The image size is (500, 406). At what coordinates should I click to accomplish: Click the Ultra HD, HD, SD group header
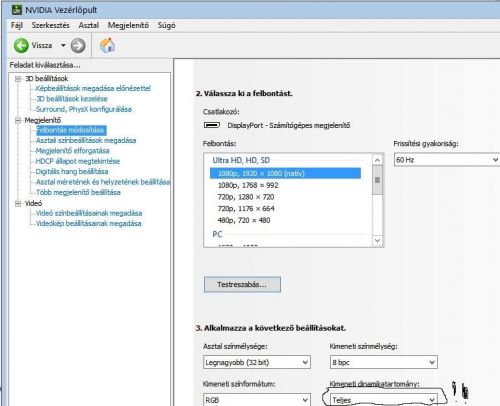[241, 160]
